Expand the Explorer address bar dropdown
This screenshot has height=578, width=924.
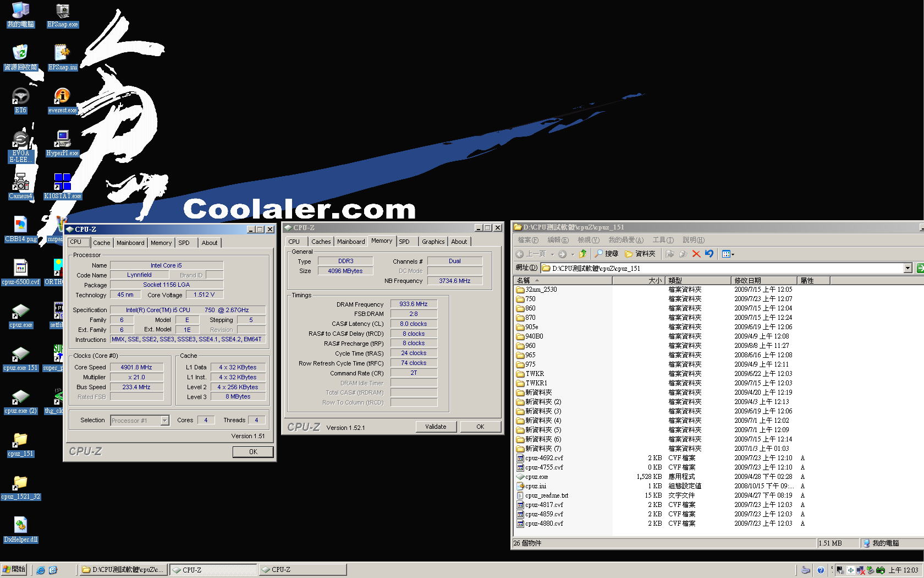click(x=908, y=268)
